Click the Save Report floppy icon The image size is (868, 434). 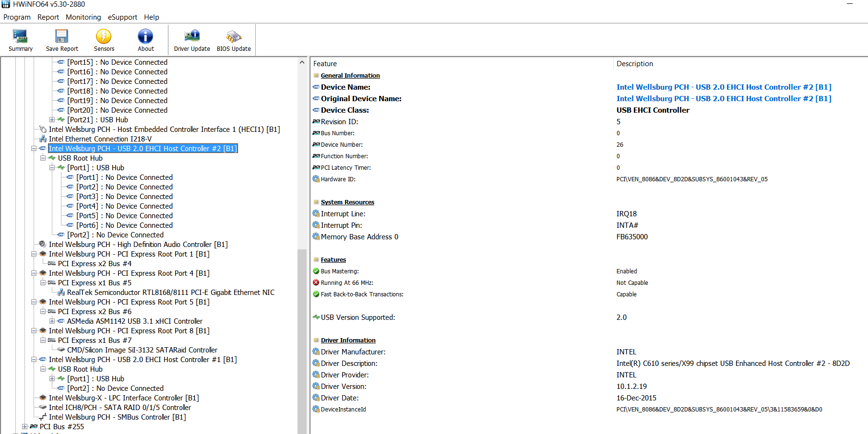[x=62, y=36]
